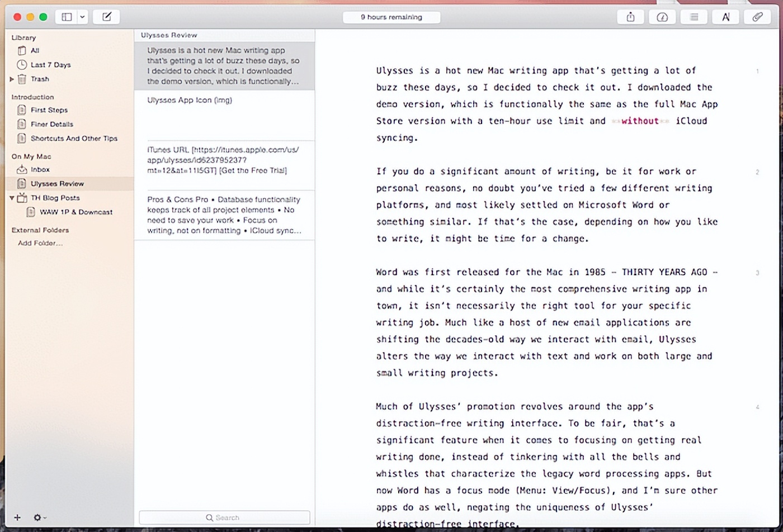This screenshot has height=532, width=783.
Task: Select All in the Library
Action: 35,50
